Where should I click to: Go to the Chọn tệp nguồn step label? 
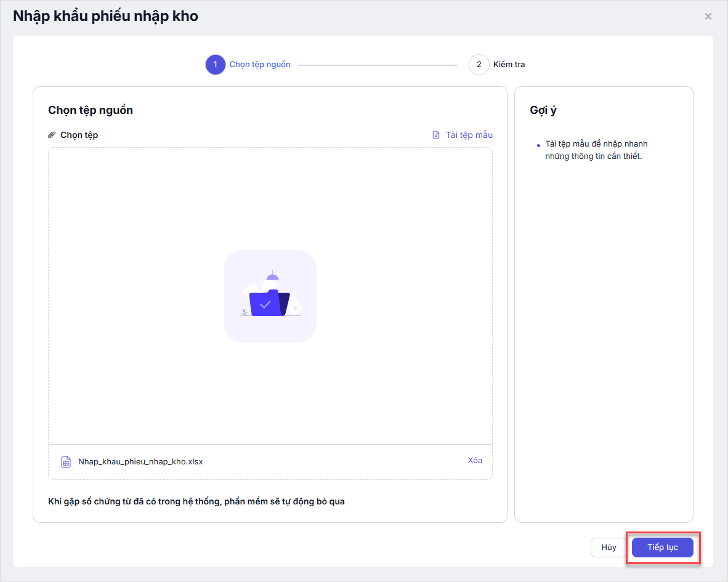(260, 65)
